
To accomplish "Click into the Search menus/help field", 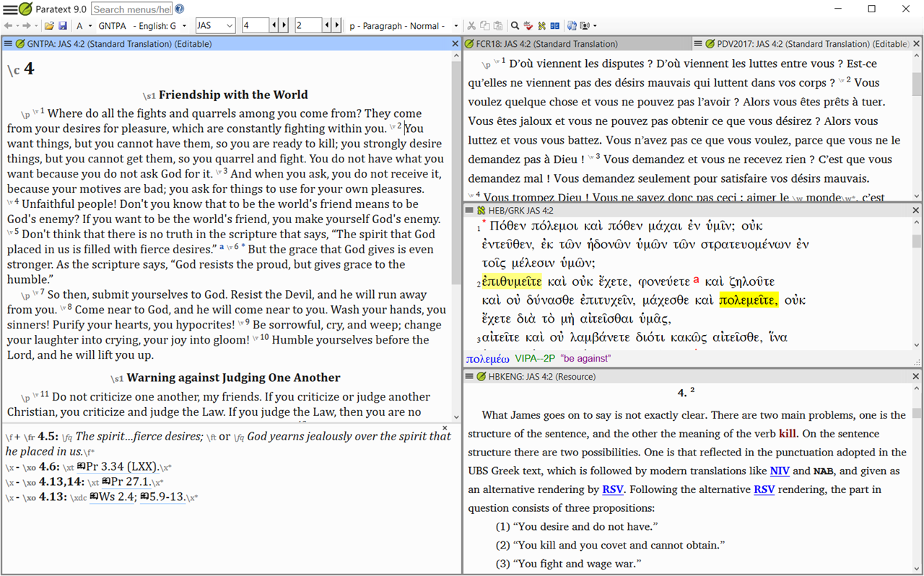I will pyautogui.click(x=131, y=9).
